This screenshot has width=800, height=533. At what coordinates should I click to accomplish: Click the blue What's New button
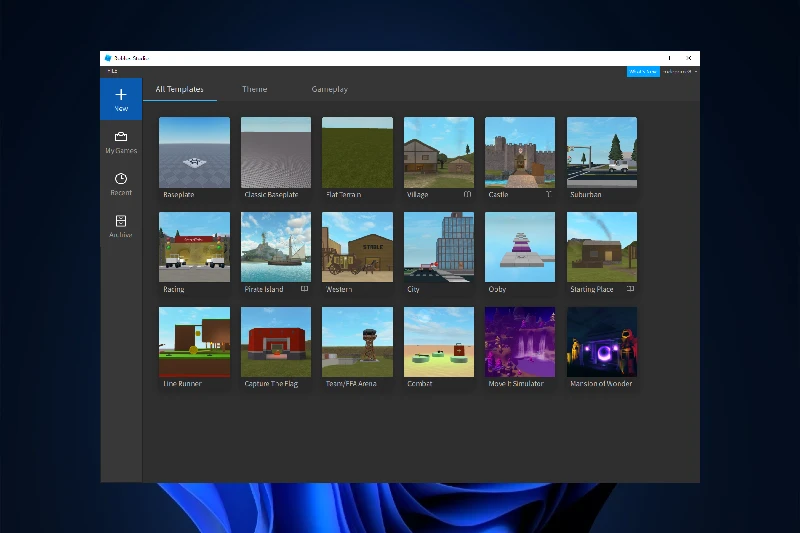pos(642,71)
